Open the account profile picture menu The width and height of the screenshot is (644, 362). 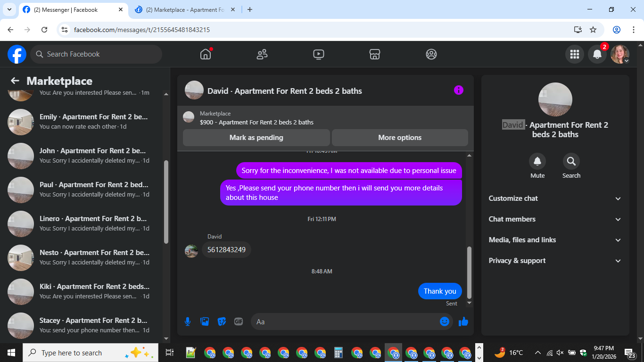(620, 54)
